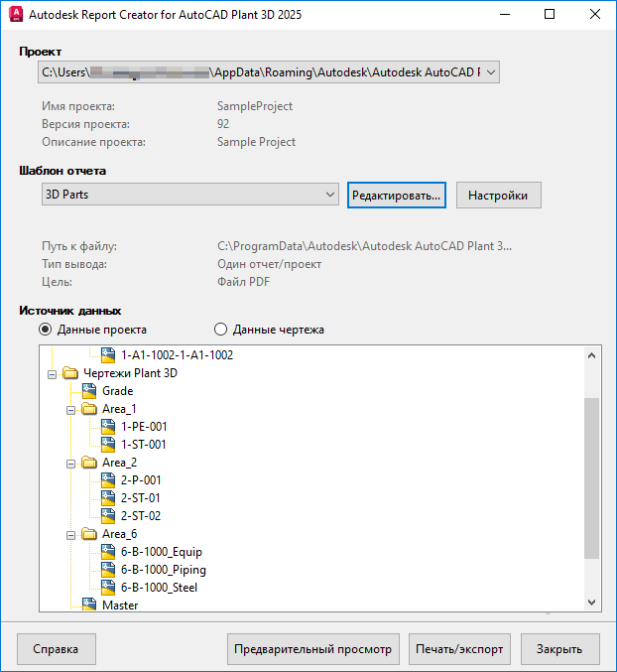Collapse the Чертежи Plant 3D tree node
This screenshot has height=672, width=617.
click(x=52, y=374)
